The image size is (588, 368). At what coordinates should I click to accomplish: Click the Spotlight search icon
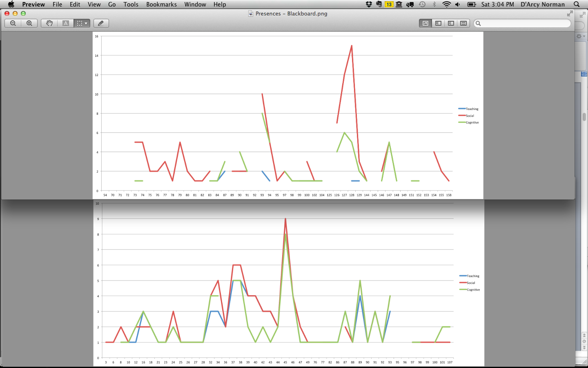[577, 4]
